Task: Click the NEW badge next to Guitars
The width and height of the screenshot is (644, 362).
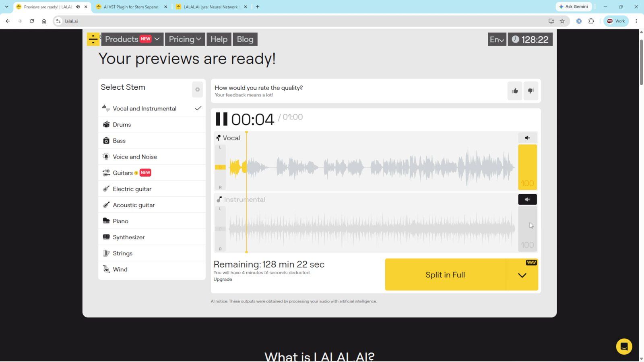Action: (x=145, y=173)
